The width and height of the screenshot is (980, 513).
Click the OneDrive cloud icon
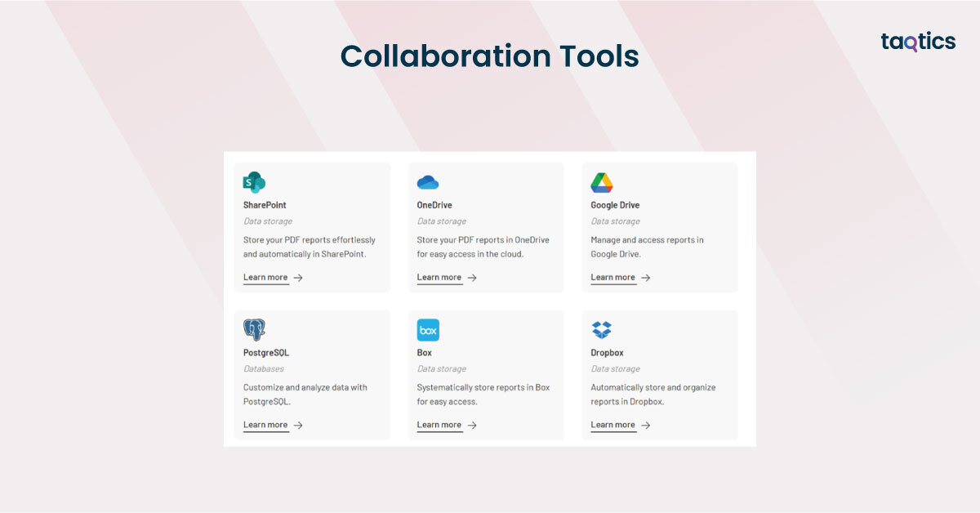428,182
